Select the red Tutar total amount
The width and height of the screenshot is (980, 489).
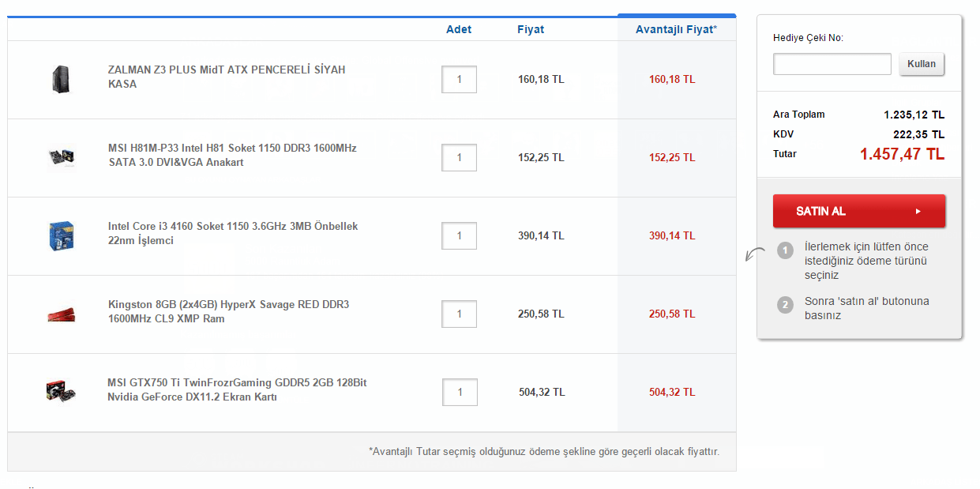click(x=902, y=154)
